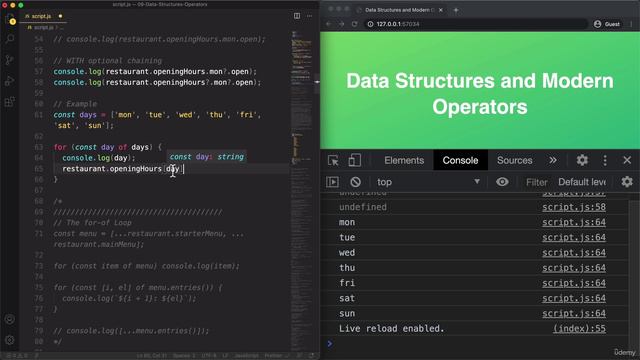Open a new browser tab
Screen dimensions: 640x360
(456, 10)
